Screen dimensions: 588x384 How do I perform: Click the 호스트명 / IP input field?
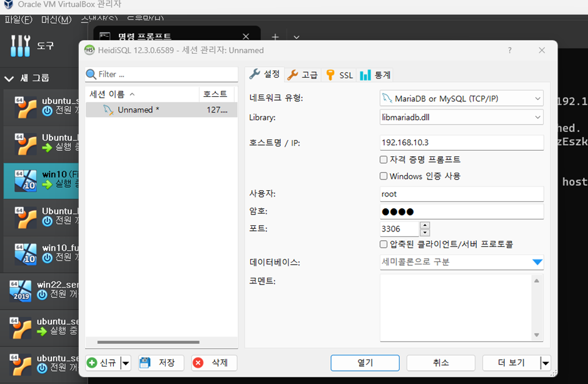pyautogui.click(x=461, y=143)
